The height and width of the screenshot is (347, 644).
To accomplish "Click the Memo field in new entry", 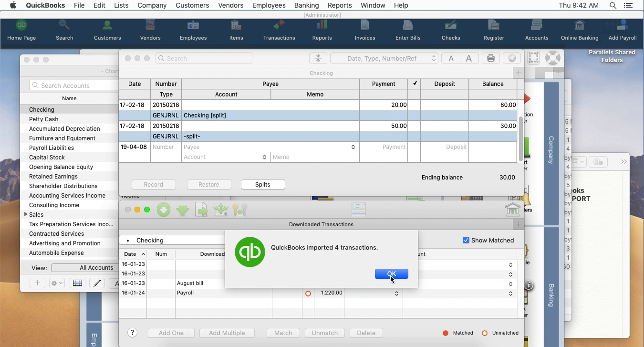I will coord(315,157).
